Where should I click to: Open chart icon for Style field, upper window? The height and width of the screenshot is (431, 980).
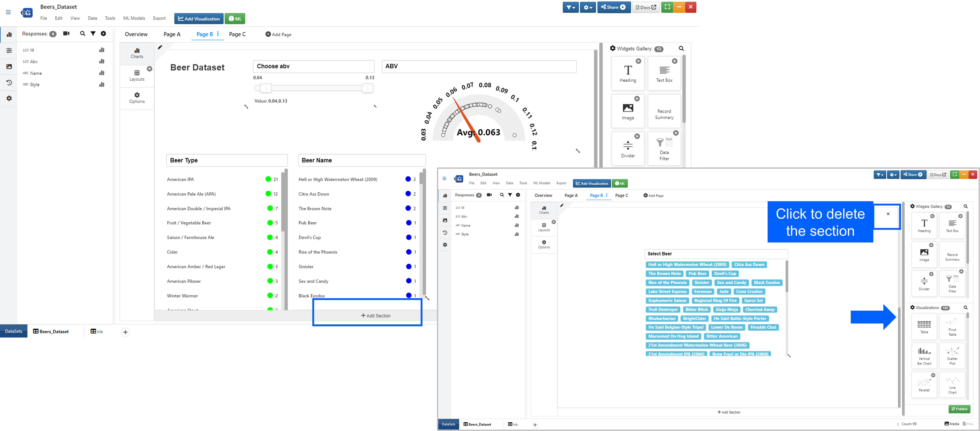point(102,84)
